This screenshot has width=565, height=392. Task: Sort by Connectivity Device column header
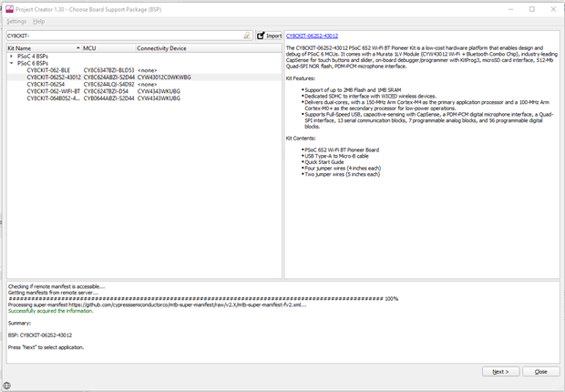tap(209, 48)
